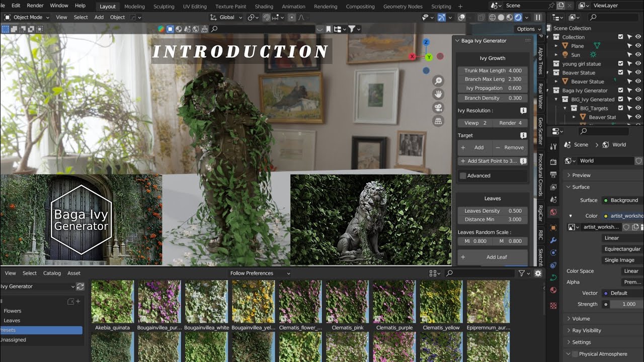644x362 pixels.
Task: Open the Object properties tab (orange square)
Action: click(x=553, y=227)
